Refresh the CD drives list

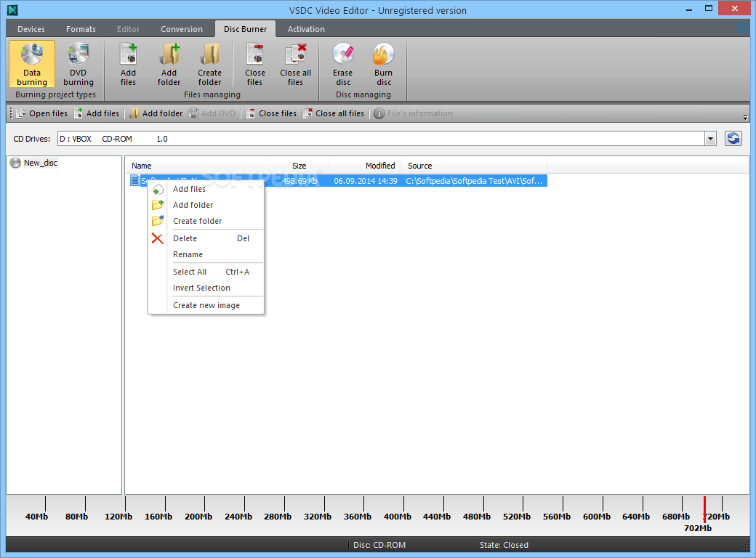(733, 139)
